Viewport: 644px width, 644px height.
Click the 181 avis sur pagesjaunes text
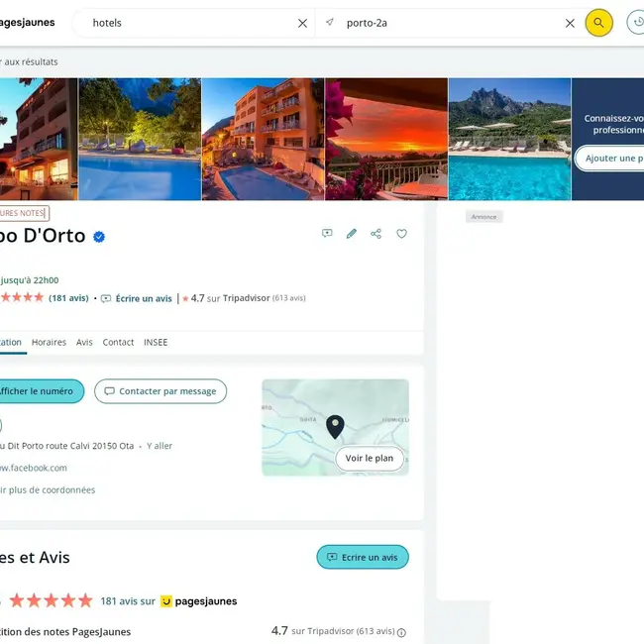pos(168,601)
